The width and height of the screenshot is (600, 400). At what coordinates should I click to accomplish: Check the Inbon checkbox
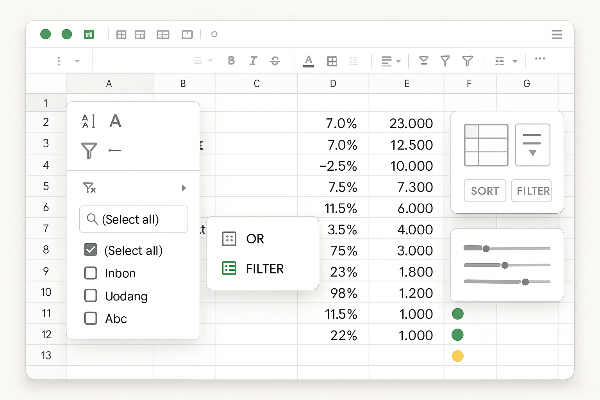[90, 273]
